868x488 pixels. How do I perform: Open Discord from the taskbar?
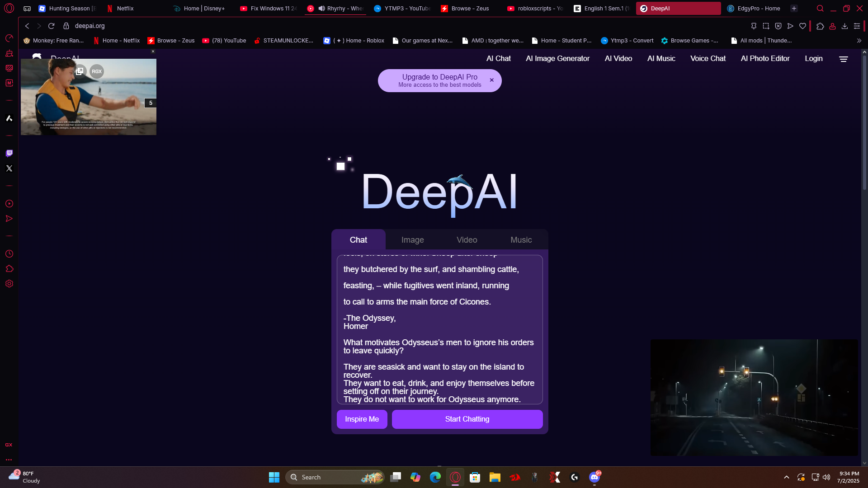[594, 477]
